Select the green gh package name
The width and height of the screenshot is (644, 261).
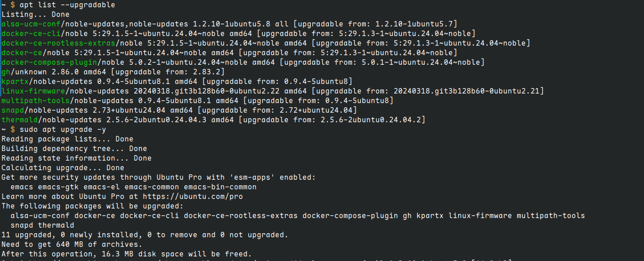5,72
